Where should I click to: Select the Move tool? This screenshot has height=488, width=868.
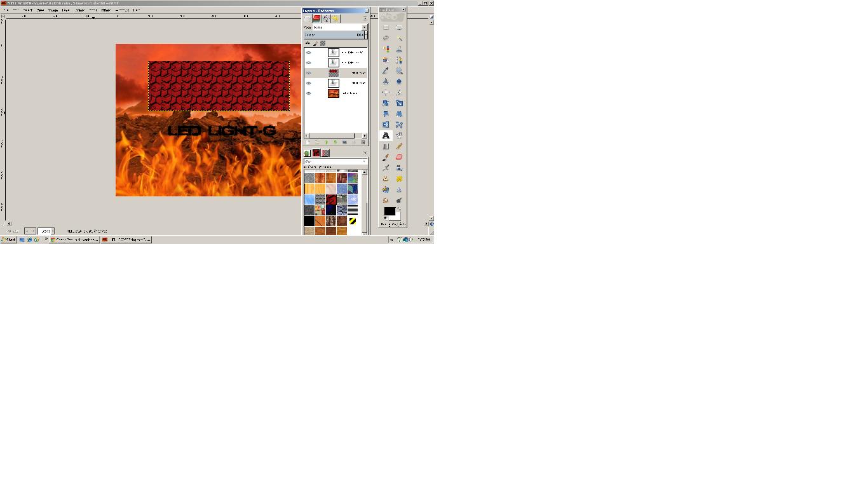click(399, 81)
